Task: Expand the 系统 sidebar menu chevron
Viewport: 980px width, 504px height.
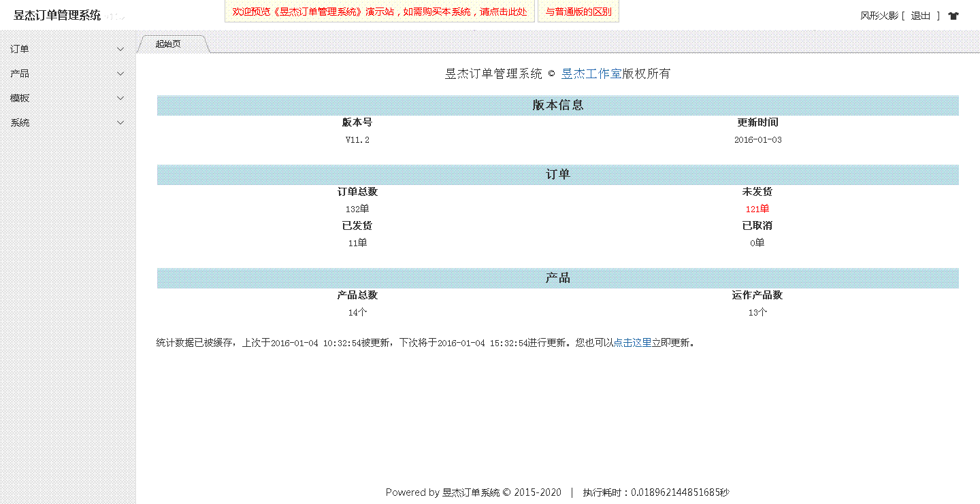Action: pos(120,123)
